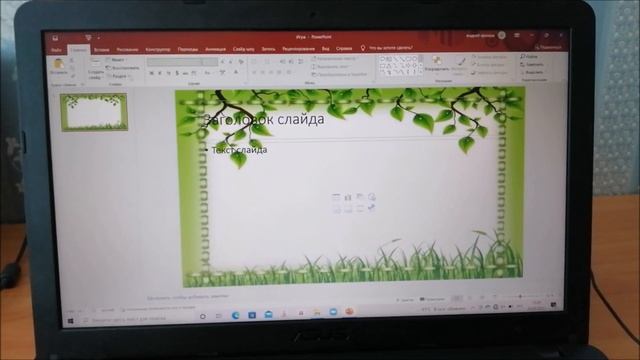Click the normal view icon in status bar
This screenshot has width=640, height=360.
(x=458, y=298)
